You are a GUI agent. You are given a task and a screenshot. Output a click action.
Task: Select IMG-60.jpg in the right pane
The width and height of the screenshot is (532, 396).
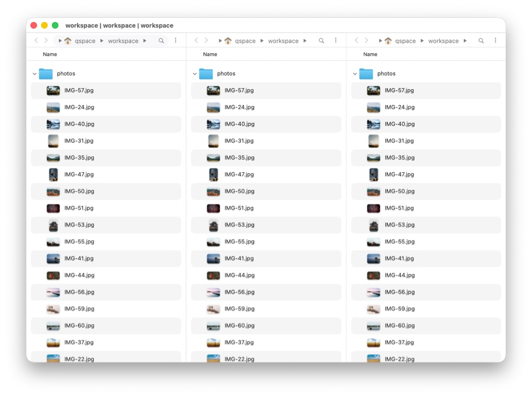click(x=399, y=326)
